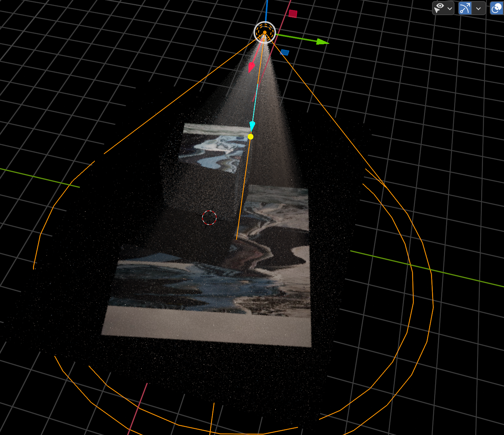Click the red plane-constraint square handle
504x435 pixels.
coord(293,14)
